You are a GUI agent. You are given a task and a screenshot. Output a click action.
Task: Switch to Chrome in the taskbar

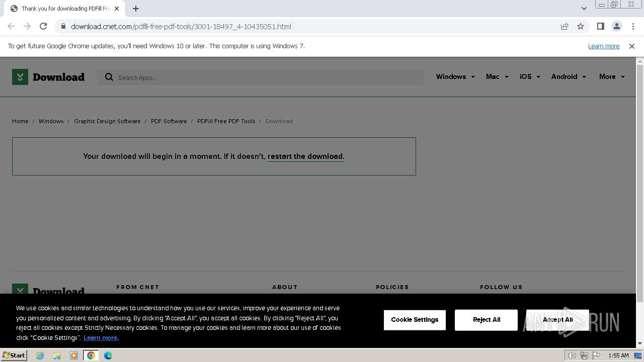(x=91, y=355)
